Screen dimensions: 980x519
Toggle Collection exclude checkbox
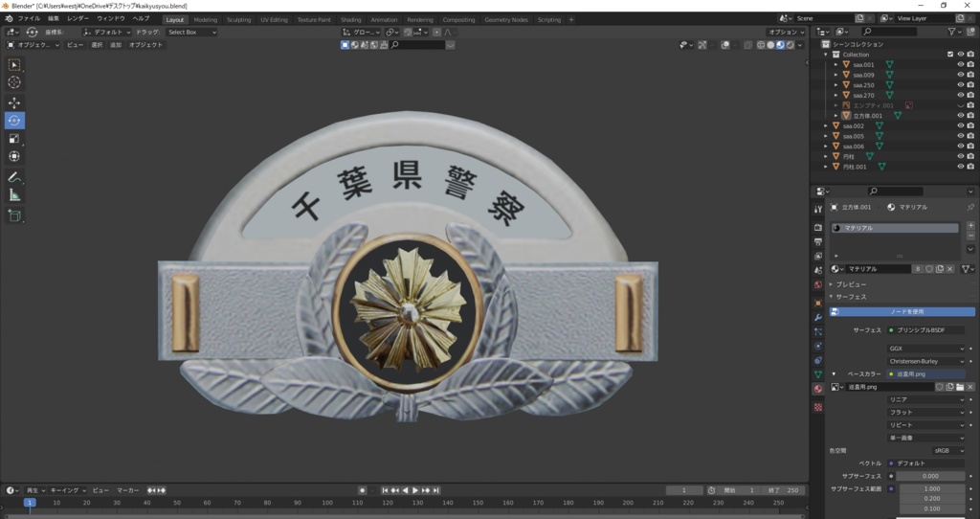950,55
